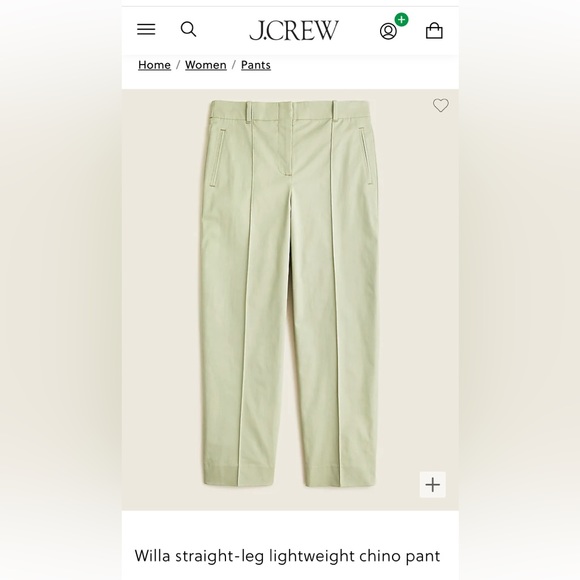Favorite the pants with heart icon
This screenshot has width=580, height=580.
click(441, 105)
